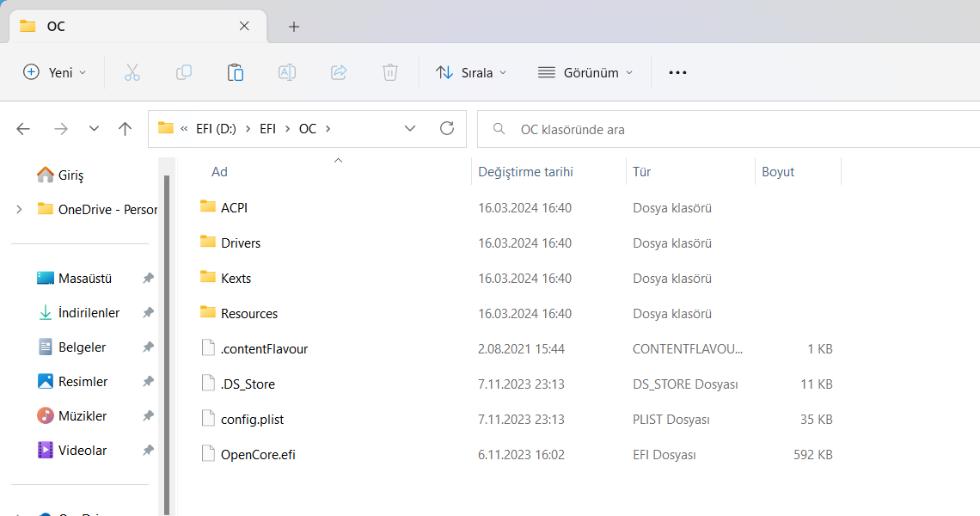This screenshot has width=980, height=516.
Task: Click the Cut scissors icon
Action: point(132,72)
